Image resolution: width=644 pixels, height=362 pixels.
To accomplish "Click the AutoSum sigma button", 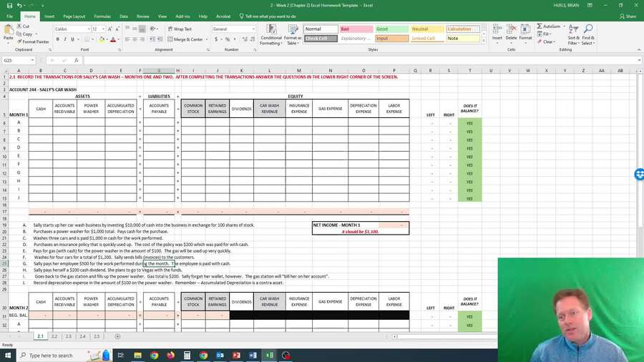I will pos(548,26).
